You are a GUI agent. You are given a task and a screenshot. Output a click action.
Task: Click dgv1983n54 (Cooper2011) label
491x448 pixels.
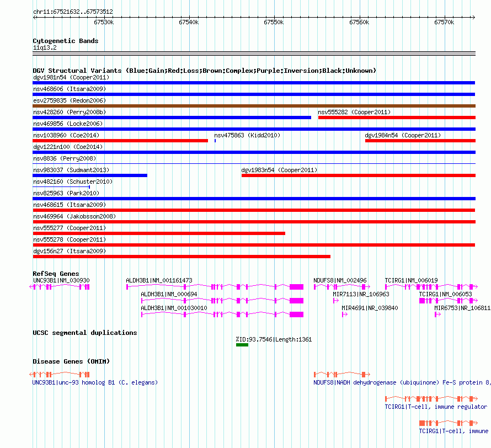(279, 170)
